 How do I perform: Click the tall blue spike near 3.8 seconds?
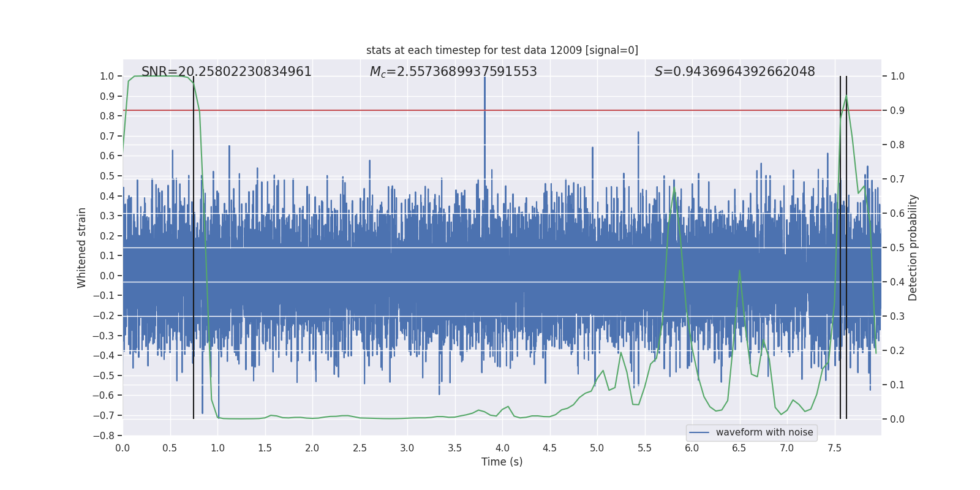tap(484, 123)
